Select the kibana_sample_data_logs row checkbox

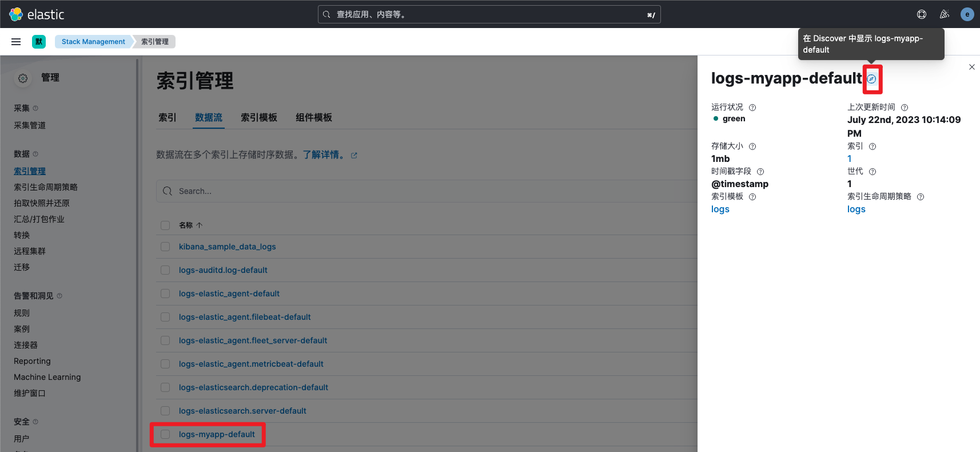pyautogui.click(x=165, y=247)
